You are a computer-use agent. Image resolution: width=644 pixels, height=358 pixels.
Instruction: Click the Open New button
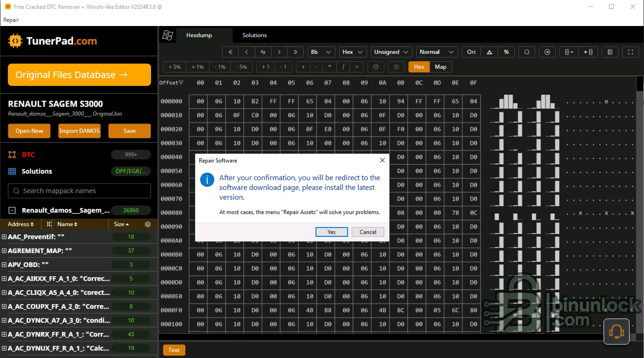pos(29,131)
